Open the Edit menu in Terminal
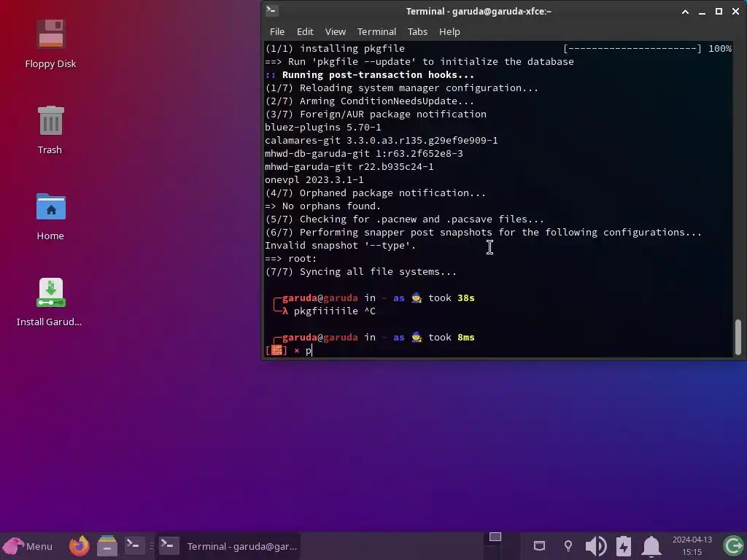The image size is (747, 560). coord(305,31)
